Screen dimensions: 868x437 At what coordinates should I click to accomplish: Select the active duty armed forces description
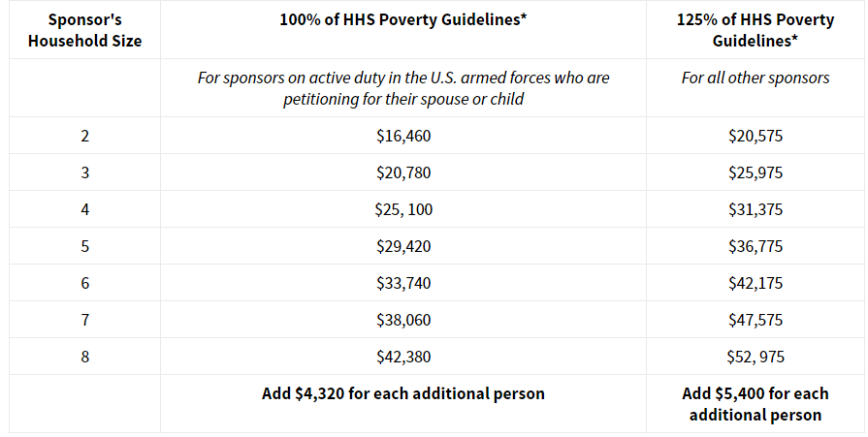click(403, 88)
